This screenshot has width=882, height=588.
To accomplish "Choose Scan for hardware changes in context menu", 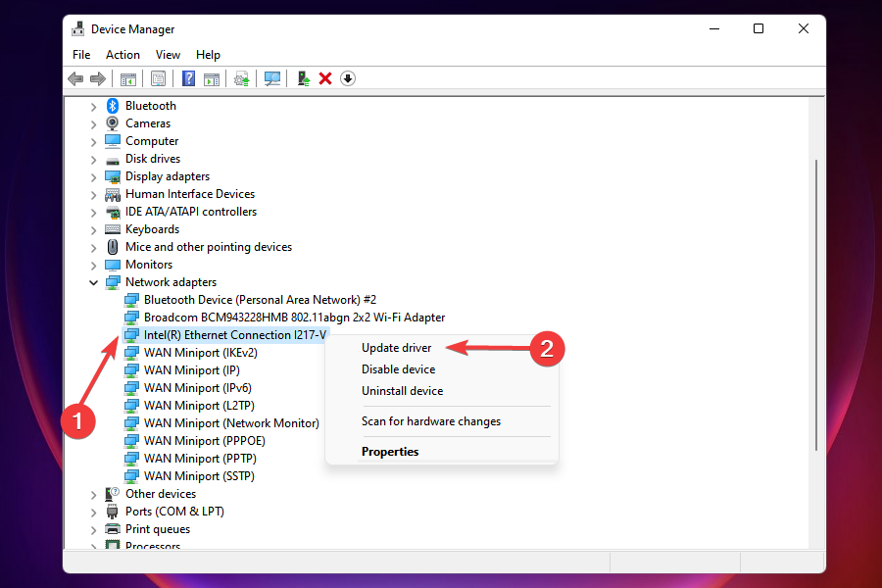I will click(431, 420).
